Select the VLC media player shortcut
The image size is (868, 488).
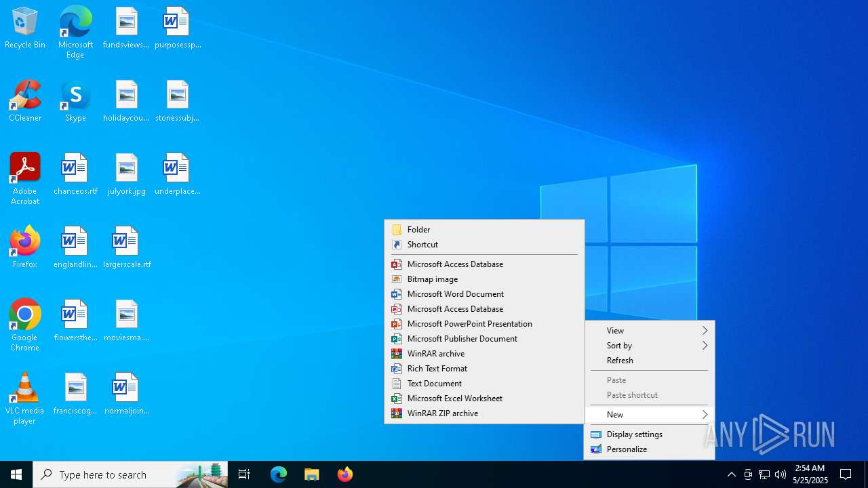tap(24, 399)
